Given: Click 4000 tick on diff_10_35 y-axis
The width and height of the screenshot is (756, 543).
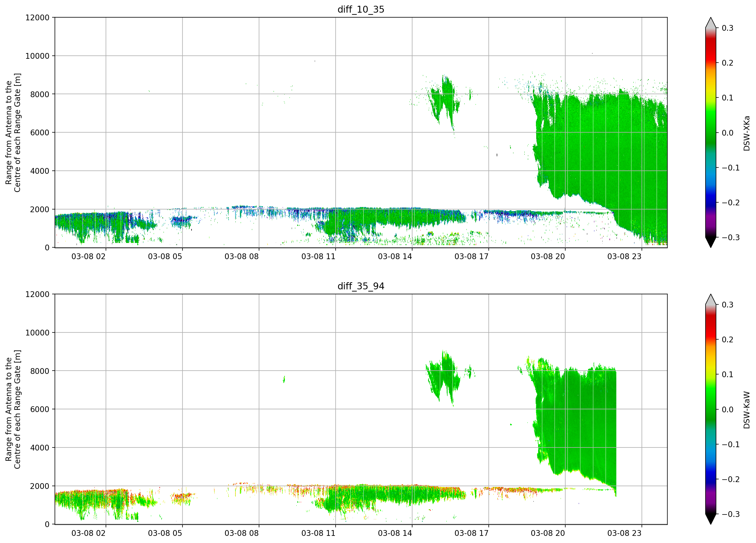Looking at the screenshot, I should coord(40,171).
